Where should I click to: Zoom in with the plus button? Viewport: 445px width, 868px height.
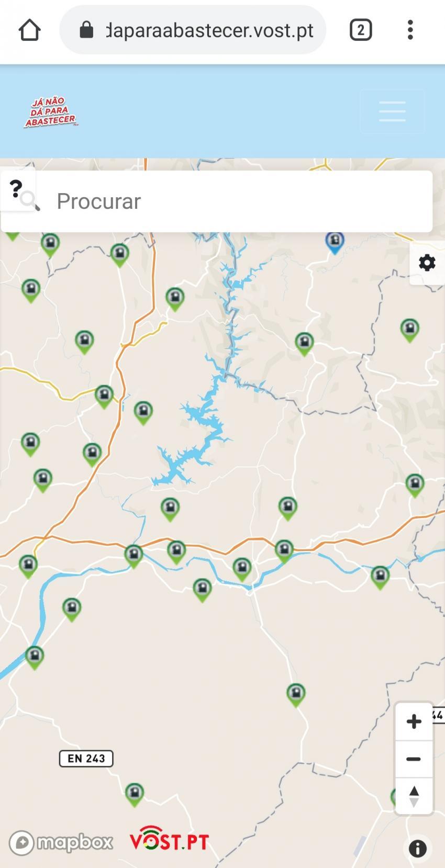[x=414, y=722]
